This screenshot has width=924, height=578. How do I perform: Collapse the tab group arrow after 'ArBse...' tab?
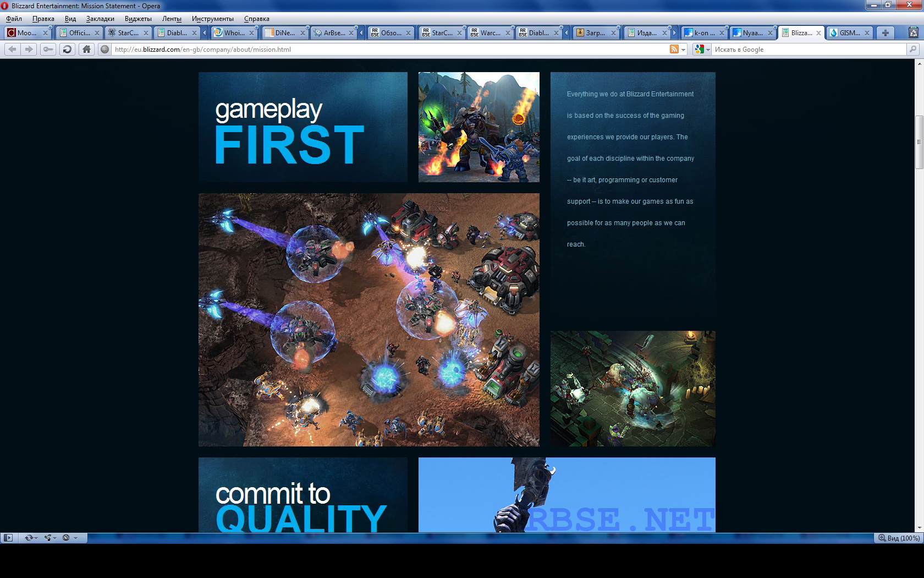click(361, 33)
